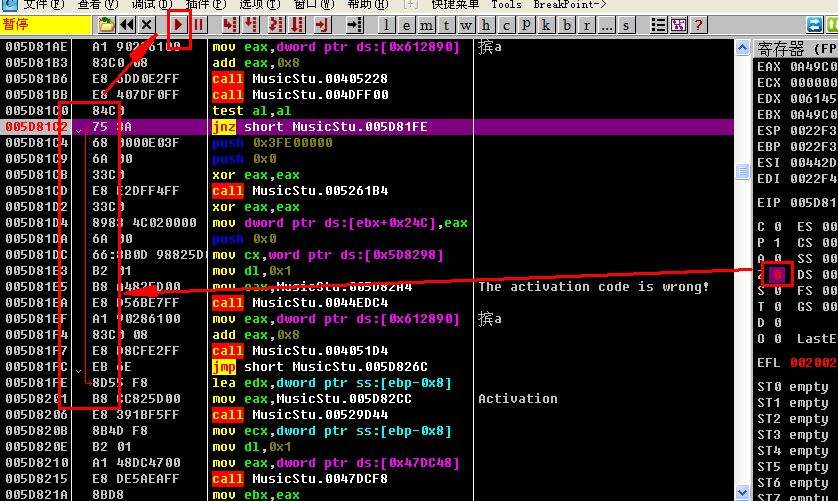Show Threads via the 't' button
This screenshot has height=501, width=838.
[x=446, y=25]
